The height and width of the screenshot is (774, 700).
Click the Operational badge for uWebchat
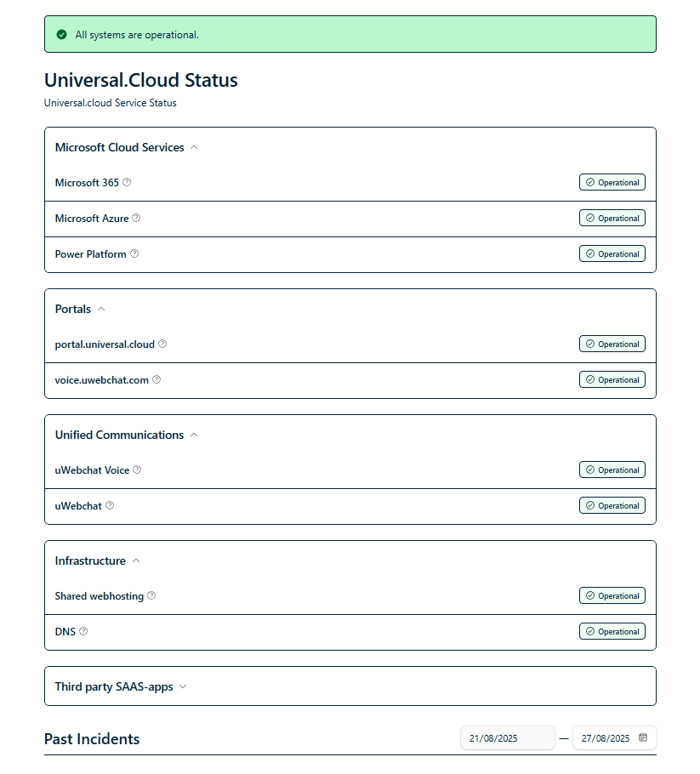pos(612,505)
